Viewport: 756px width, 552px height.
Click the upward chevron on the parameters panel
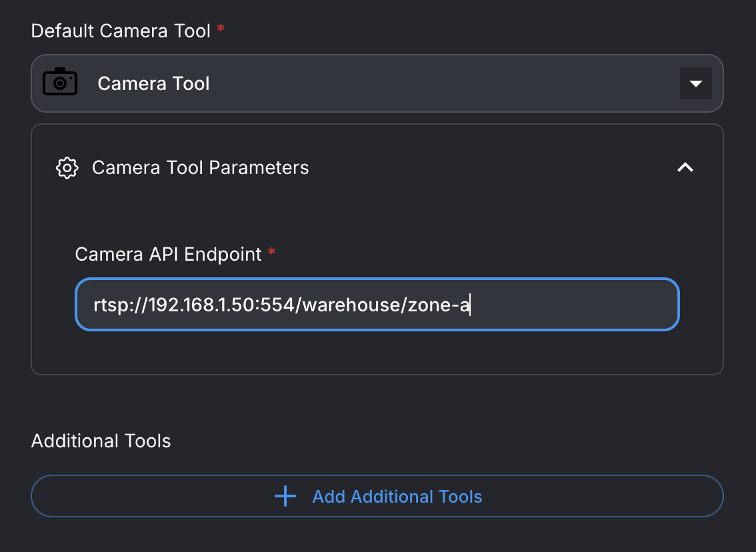[x=685, y=167]
